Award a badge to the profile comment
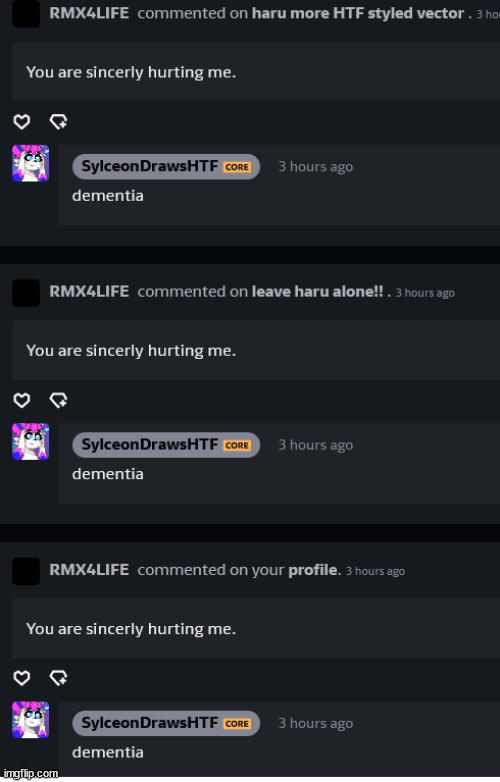This screenshot has width=500, height=782. coord(58,678)
